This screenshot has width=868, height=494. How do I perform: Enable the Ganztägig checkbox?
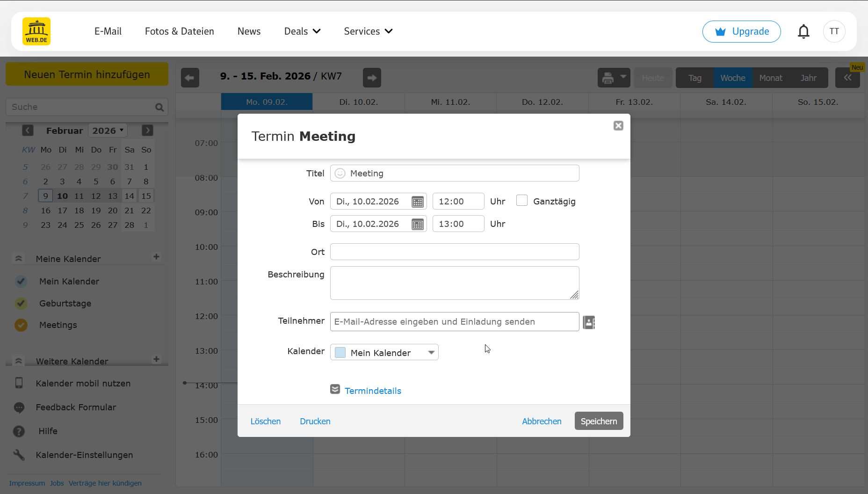(522, 201)
